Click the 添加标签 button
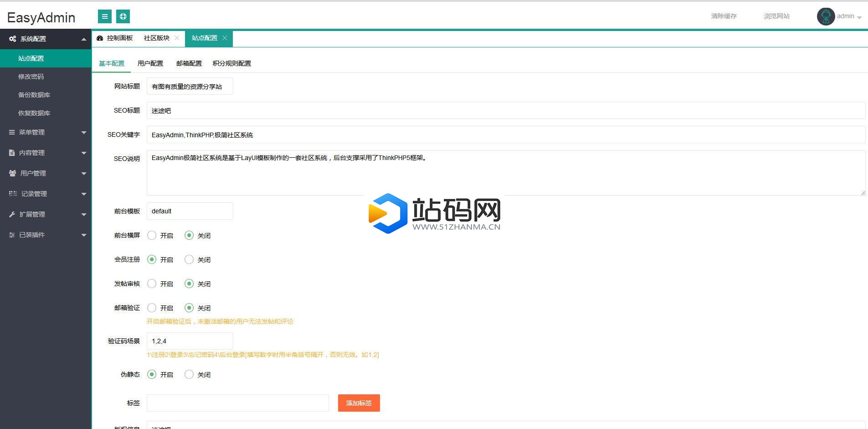Viewport: 868px width, 429px height. click(x=359, y=403)
